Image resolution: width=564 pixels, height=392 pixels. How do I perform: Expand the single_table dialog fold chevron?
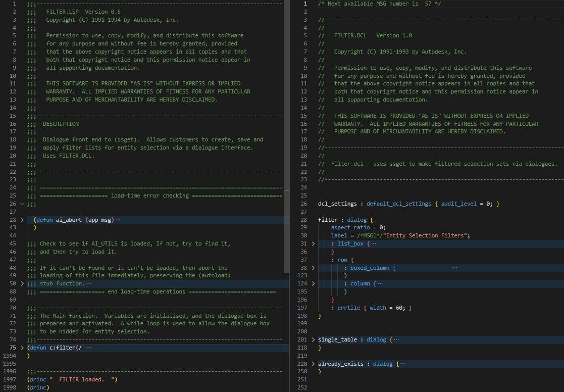313,339
